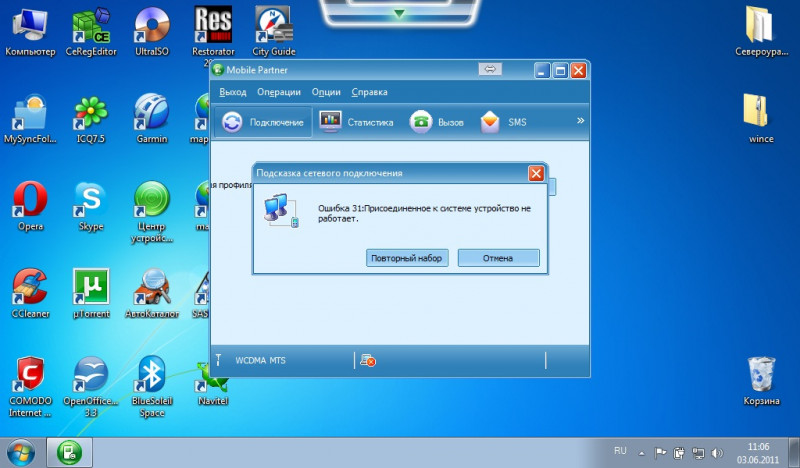Open the Опции menu
This screenshot has width=800, height=468.
point(326,92)
